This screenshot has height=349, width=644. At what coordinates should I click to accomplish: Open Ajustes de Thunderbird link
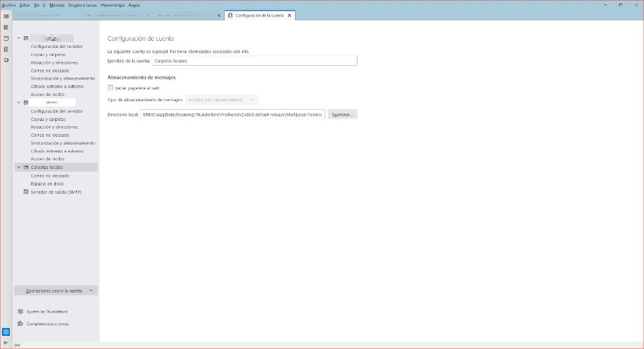pos(46,312)
